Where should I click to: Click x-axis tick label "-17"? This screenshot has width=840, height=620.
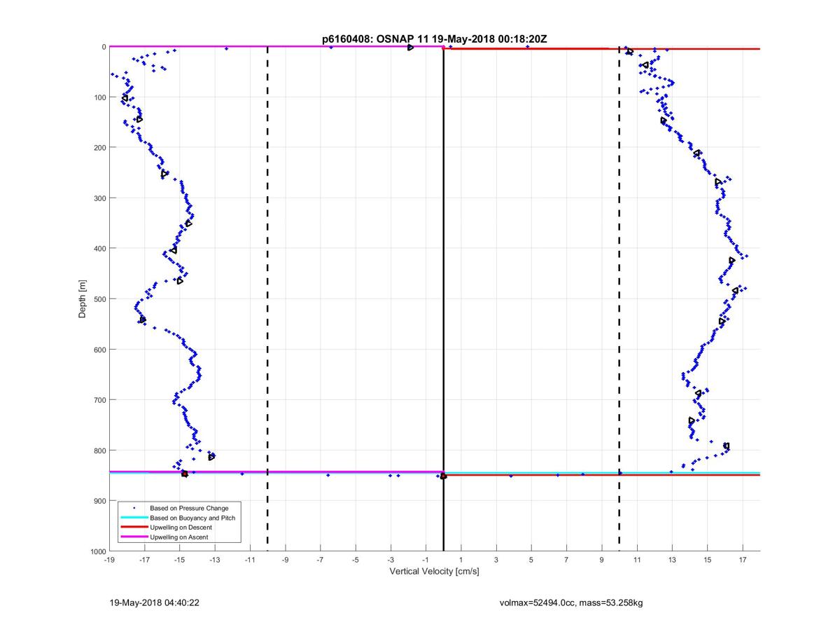144,560
